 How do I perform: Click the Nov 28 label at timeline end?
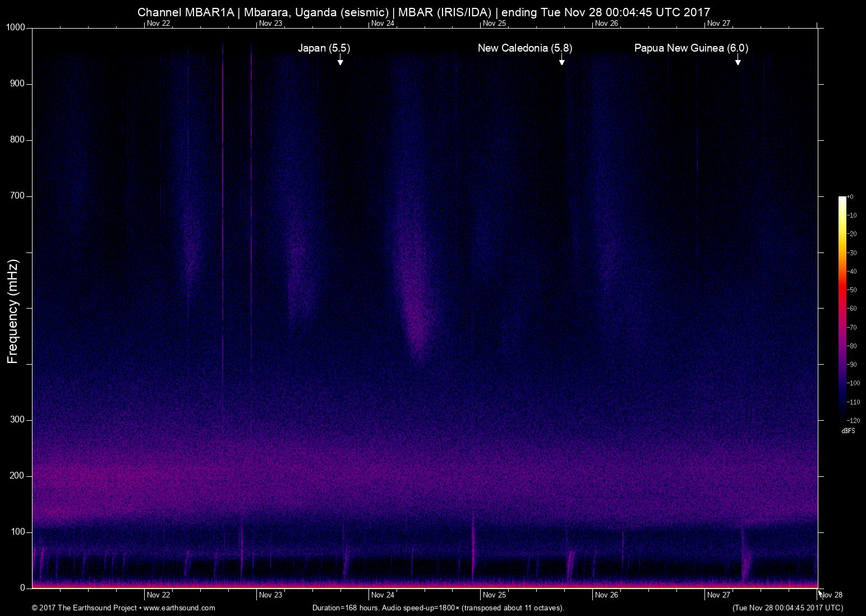[x=831, y=596]
